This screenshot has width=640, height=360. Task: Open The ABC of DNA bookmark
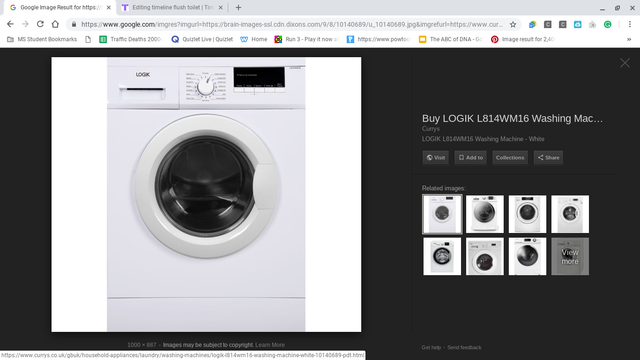coord(451,39)
